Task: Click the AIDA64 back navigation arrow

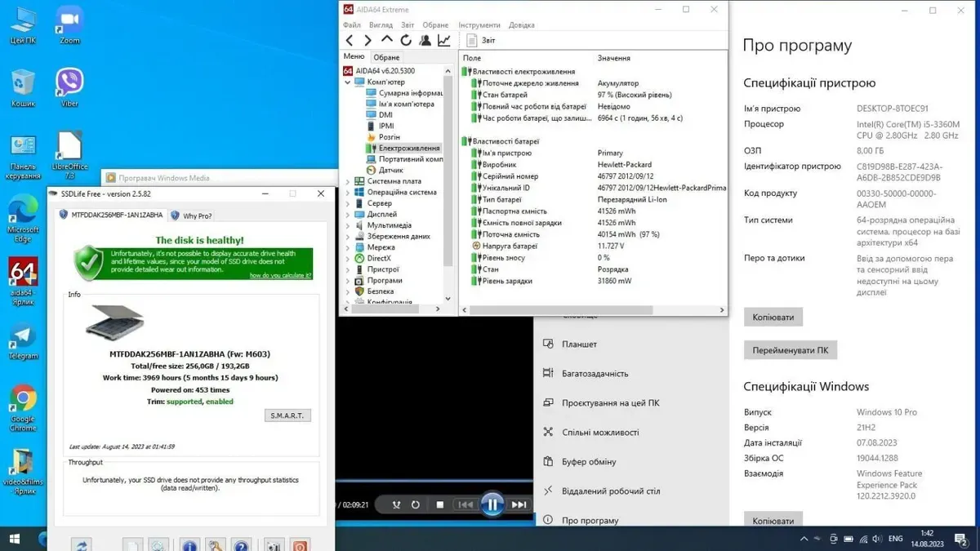Action: (x=350, y=40)
